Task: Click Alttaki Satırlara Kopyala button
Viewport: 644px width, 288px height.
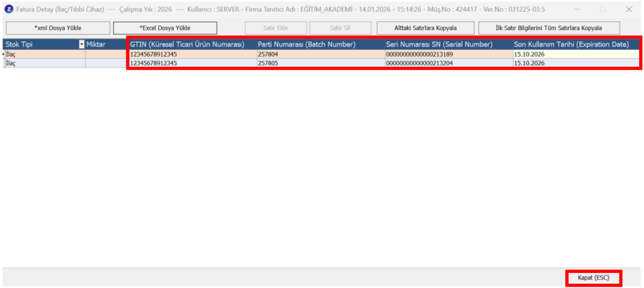Action: tap(426, 28)
